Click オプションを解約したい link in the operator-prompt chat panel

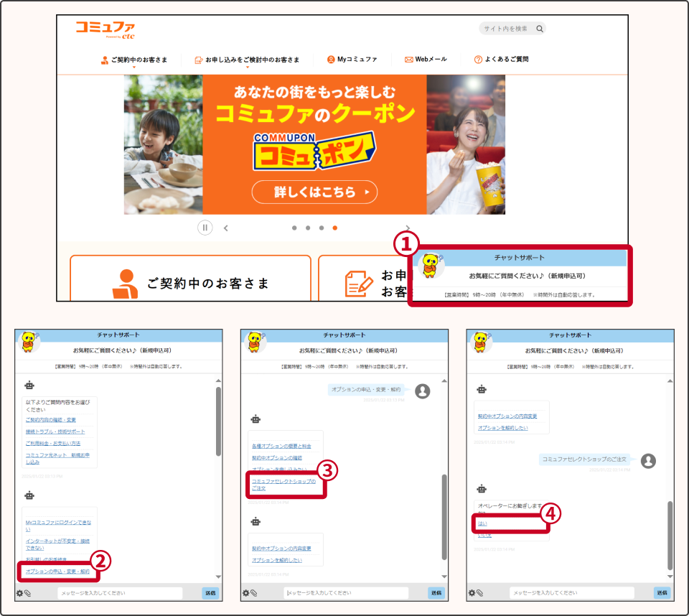pyautogui.click(x=502, y=428)
